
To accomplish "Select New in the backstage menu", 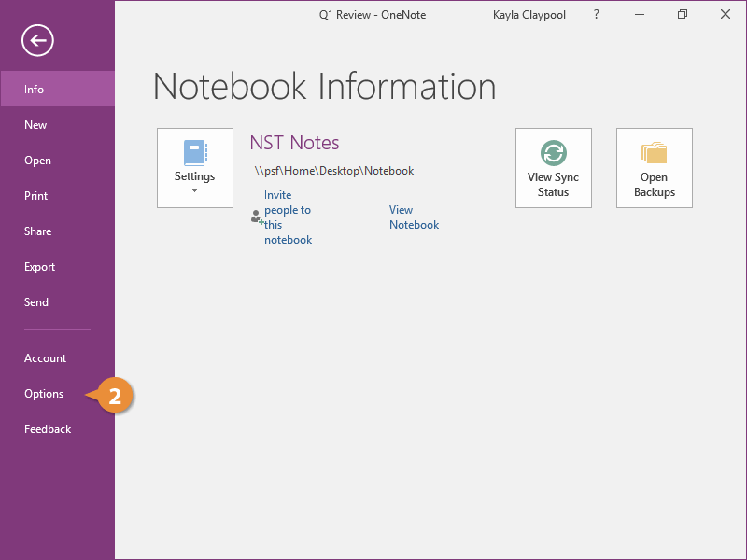I will pos(58,125).
